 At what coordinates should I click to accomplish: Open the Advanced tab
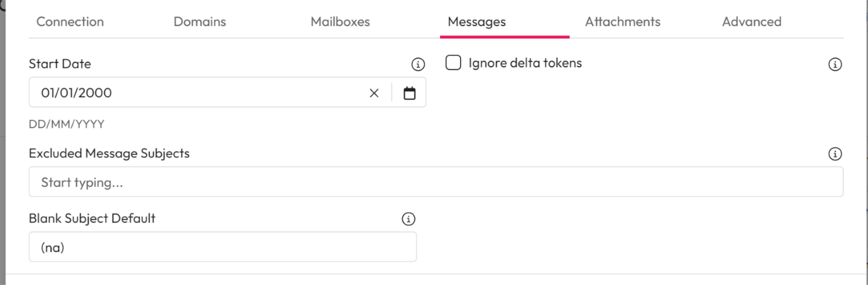(751, 22)
